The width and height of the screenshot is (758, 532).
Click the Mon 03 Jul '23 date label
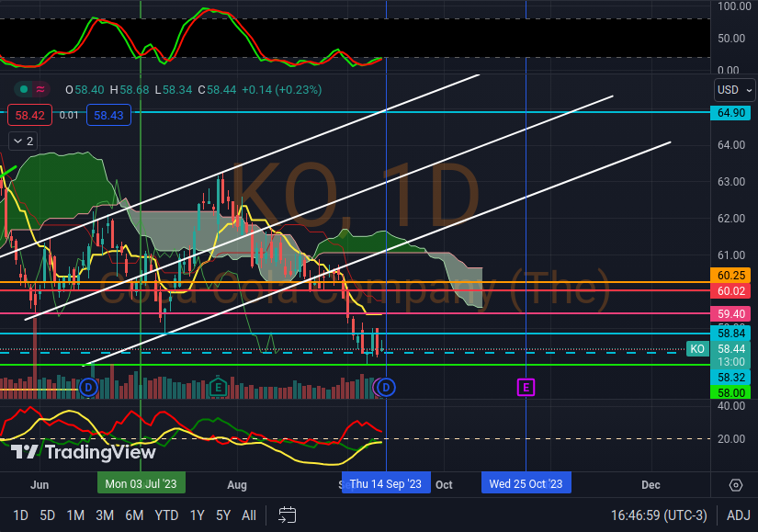(141, 483)
